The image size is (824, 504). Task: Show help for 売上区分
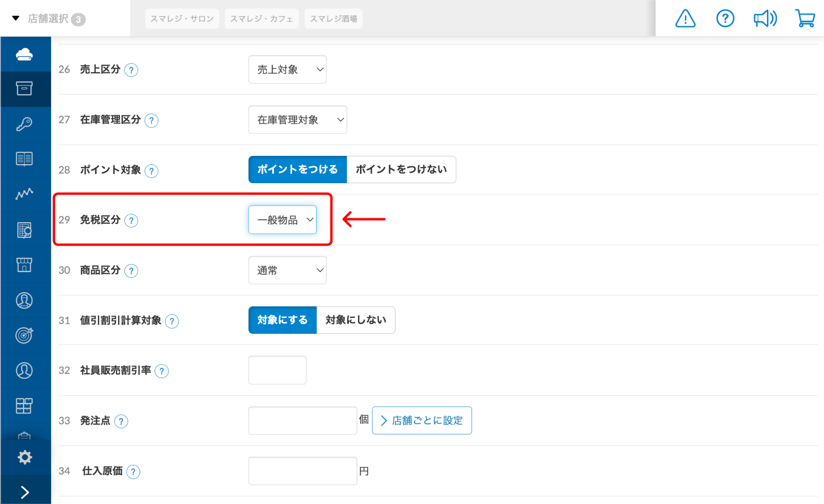[131, 70]
